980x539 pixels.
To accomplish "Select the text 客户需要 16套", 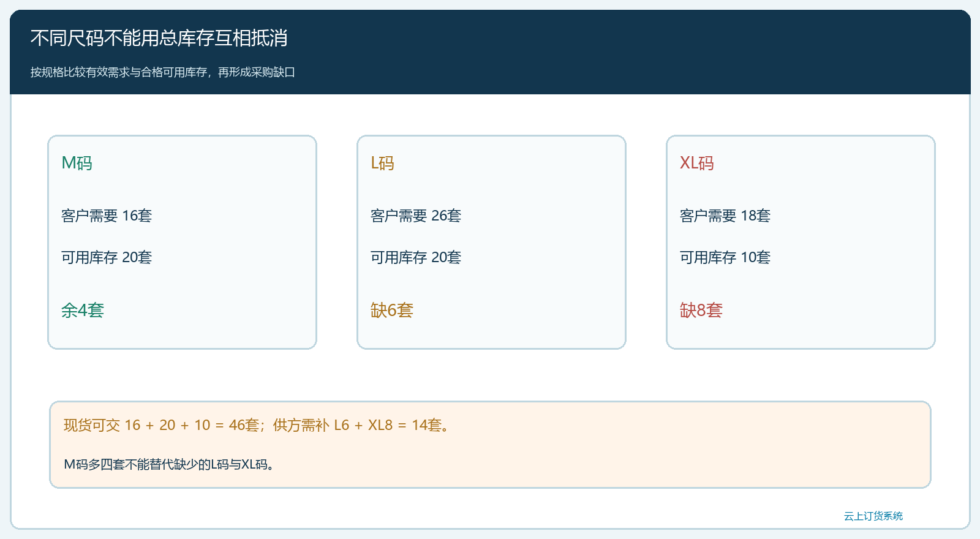I will coord(107,216).
